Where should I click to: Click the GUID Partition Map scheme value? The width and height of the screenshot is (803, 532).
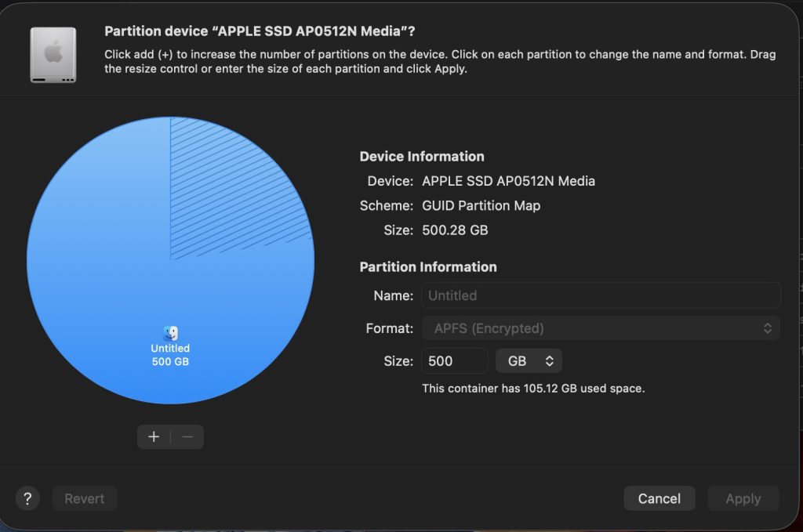click(481, 205)
